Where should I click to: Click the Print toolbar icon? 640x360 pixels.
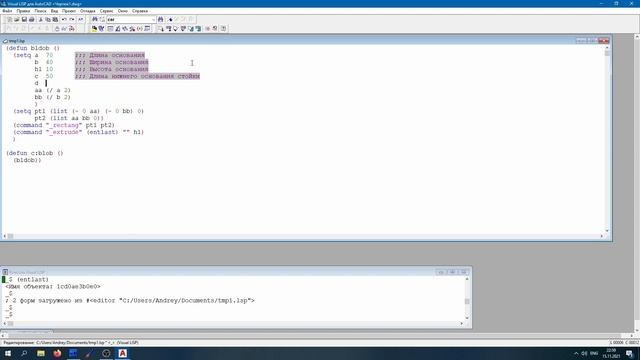(31, 20)
